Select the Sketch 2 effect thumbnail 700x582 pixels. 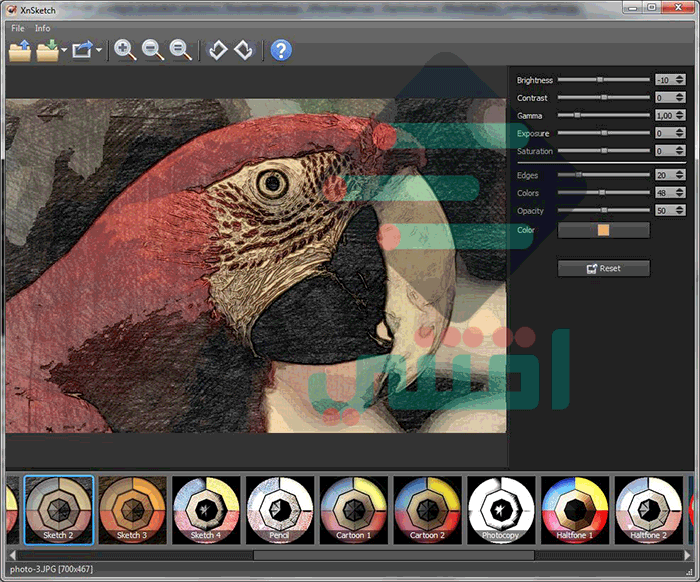pos(58,510)
